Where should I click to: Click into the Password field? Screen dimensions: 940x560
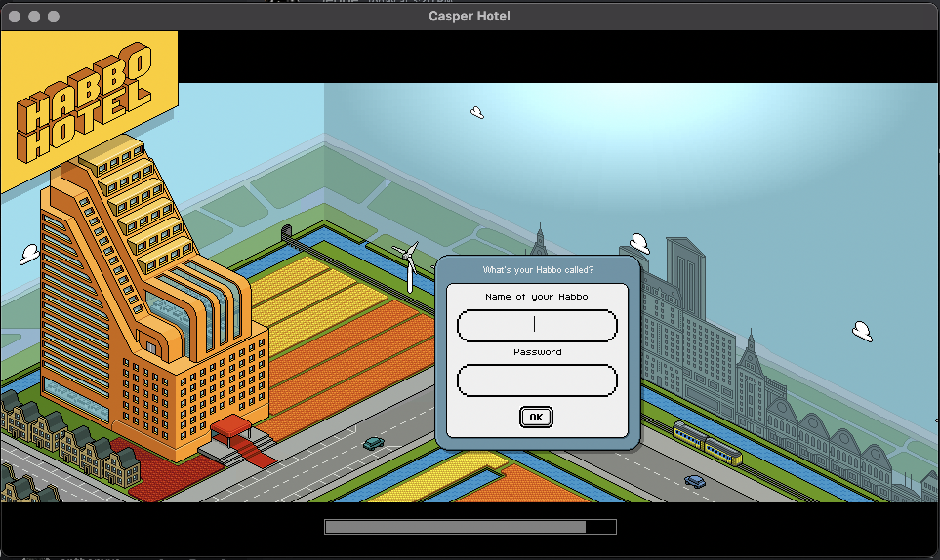[537, 380]
